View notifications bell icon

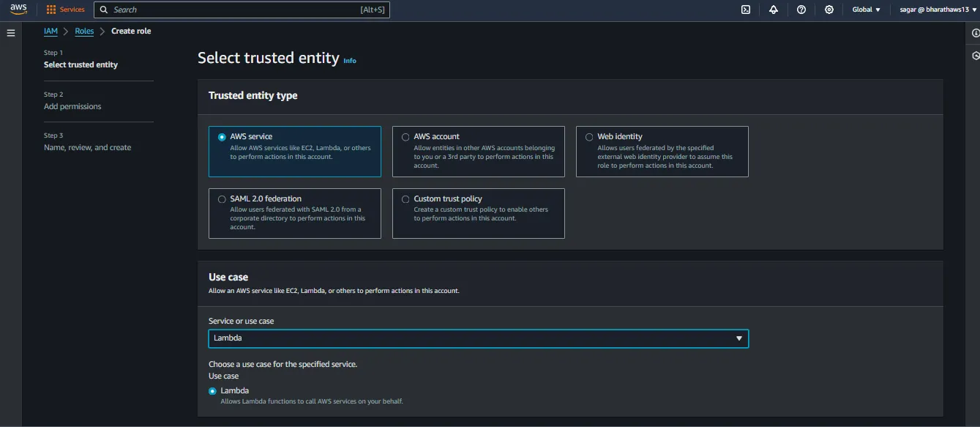tap(774, 10)
